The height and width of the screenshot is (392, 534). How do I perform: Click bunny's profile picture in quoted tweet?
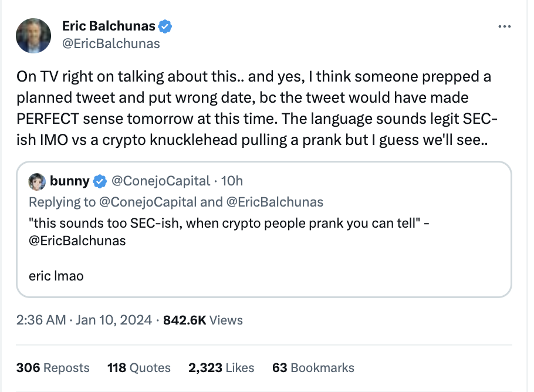[37, 181]
